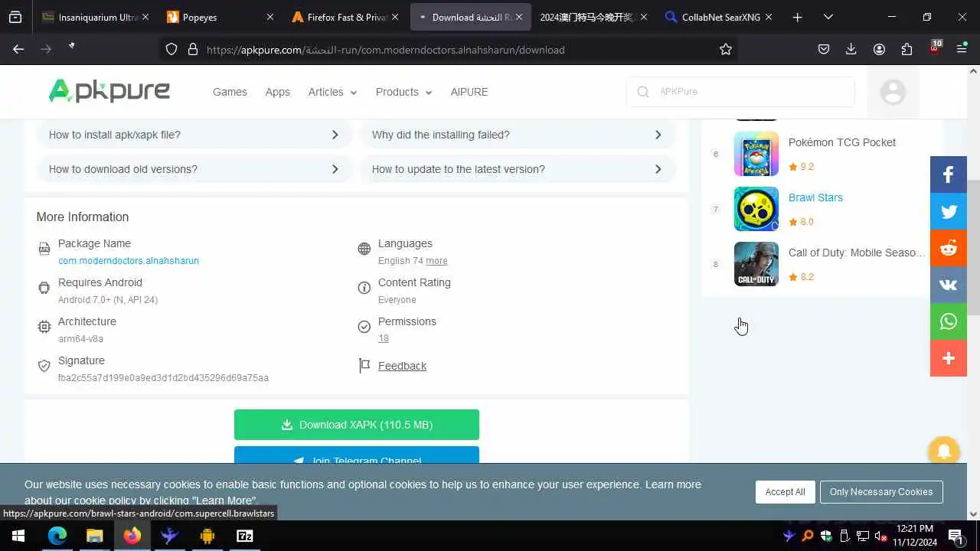Open the Firefox View icon

(15, 17)
